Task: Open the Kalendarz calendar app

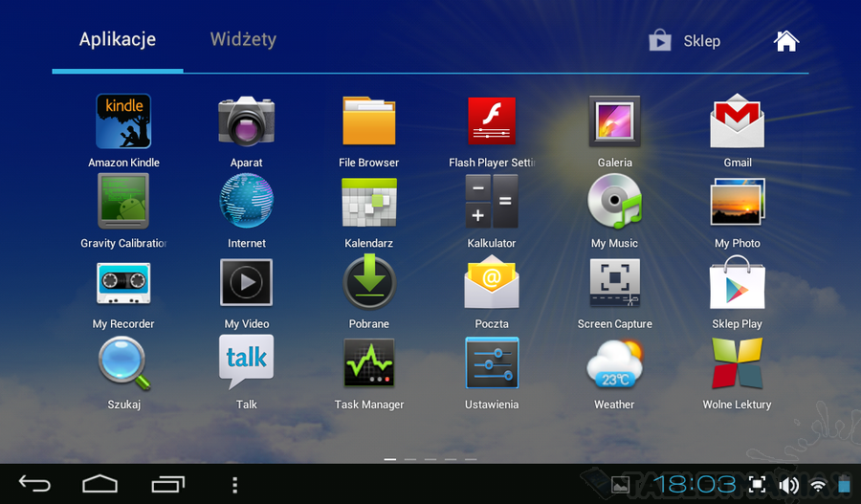Action: 369,202
